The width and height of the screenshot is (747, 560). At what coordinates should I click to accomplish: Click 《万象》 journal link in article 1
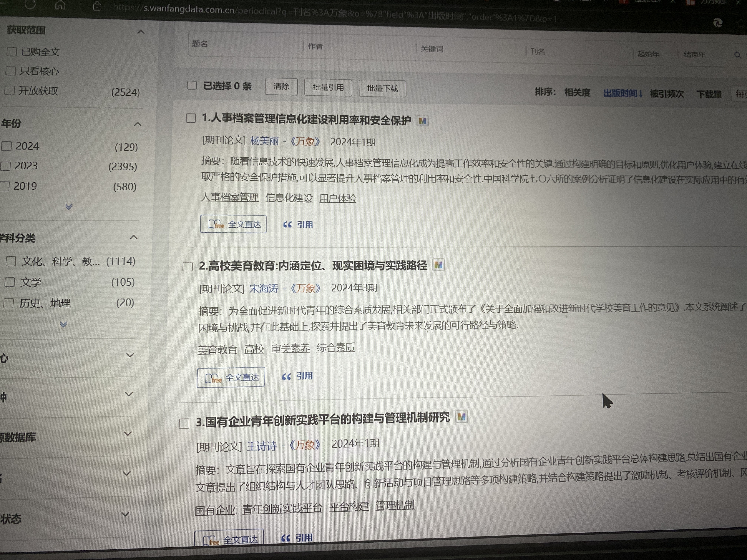click(305, 141)
